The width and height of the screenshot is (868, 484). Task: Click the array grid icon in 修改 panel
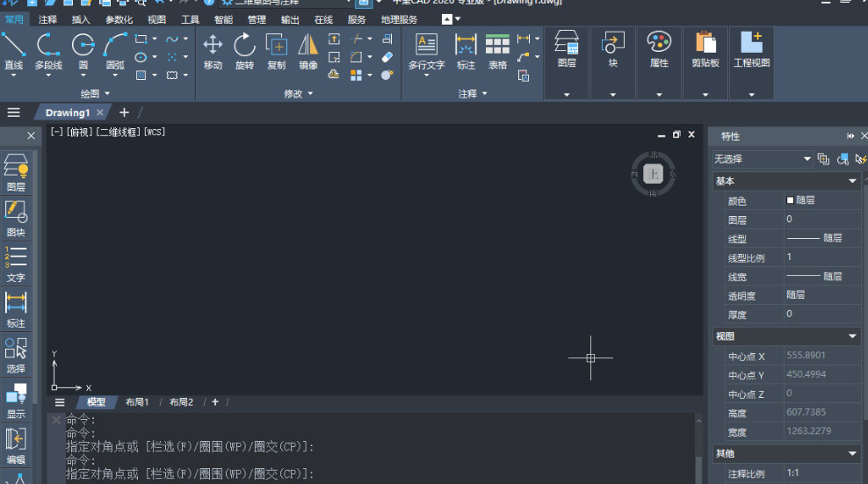point(356,75)
